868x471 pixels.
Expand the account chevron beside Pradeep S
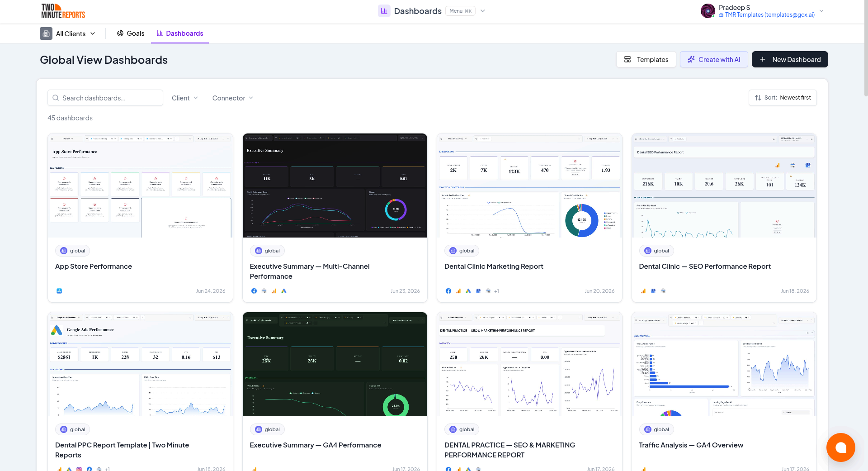[821, 11]
